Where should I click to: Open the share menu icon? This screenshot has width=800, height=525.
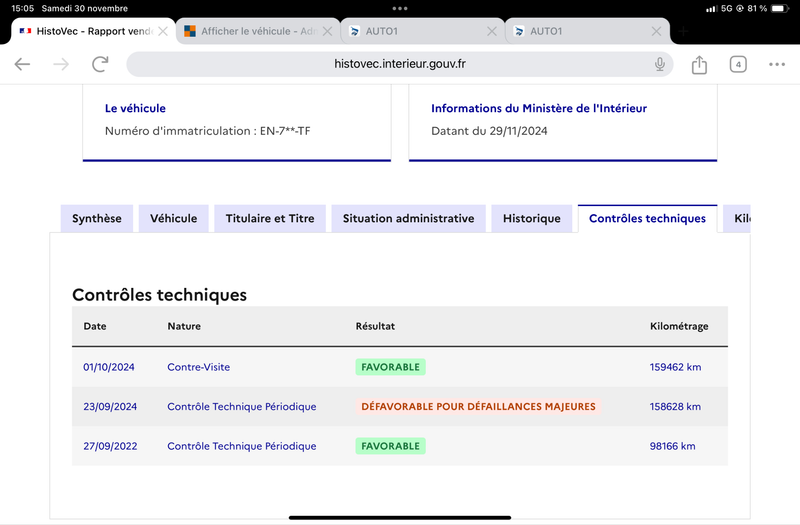[x=699, y=64]
